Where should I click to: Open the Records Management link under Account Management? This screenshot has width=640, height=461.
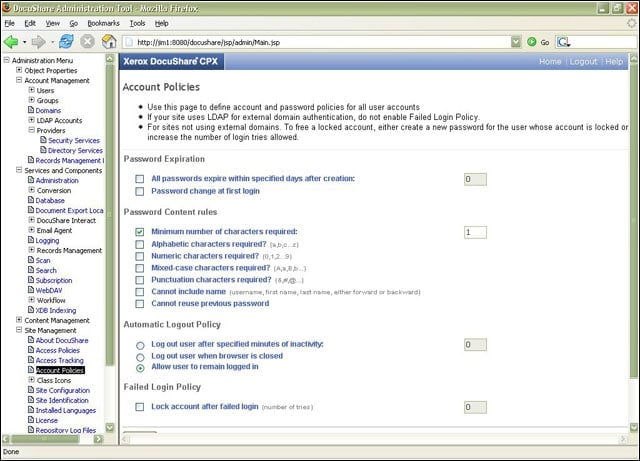(x=70, y=160)
